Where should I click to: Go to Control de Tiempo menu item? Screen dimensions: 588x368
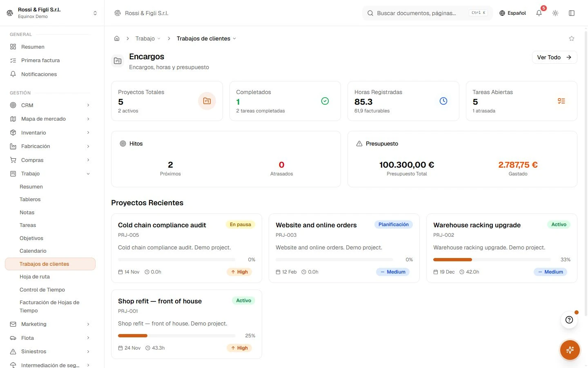click(42, 289)
